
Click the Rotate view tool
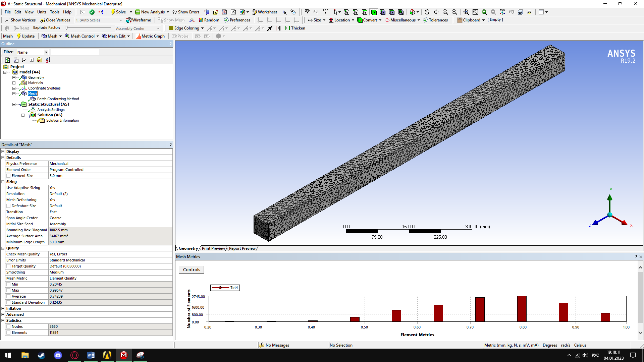427,12
